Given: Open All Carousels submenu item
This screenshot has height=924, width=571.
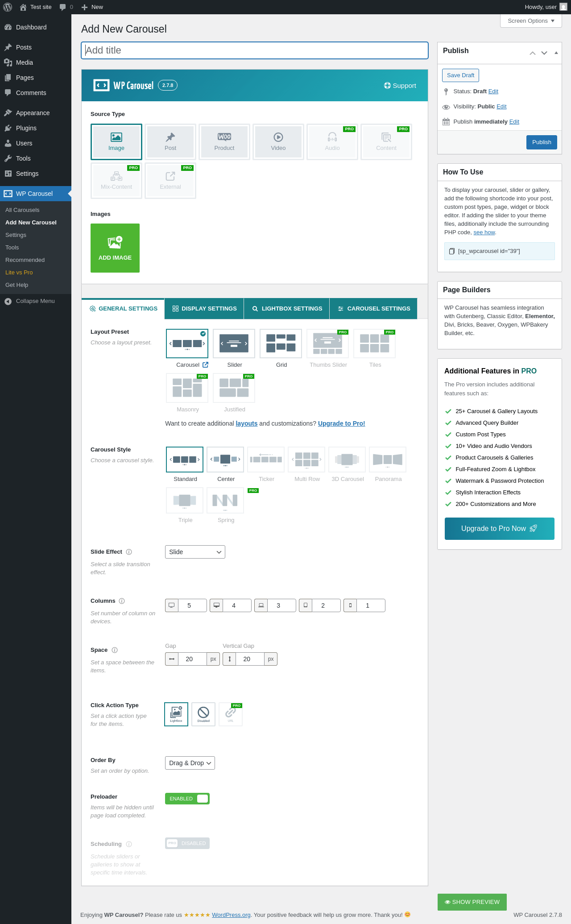Looking at the screenshot, I should [x=22, y=210].
